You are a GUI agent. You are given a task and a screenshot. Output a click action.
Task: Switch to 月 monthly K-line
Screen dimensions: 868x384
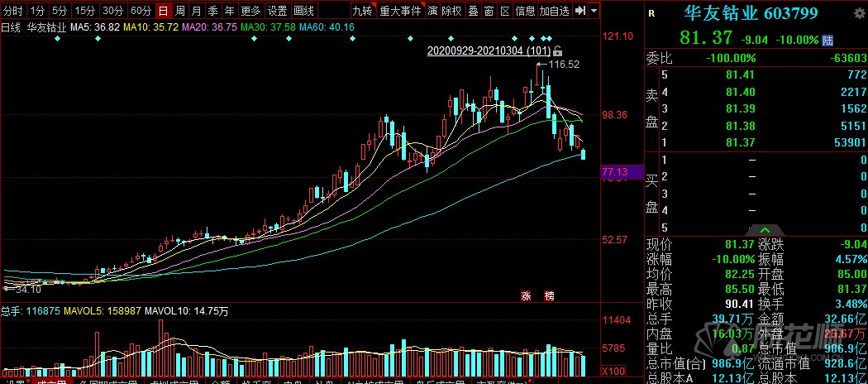[x=197, y=11]
